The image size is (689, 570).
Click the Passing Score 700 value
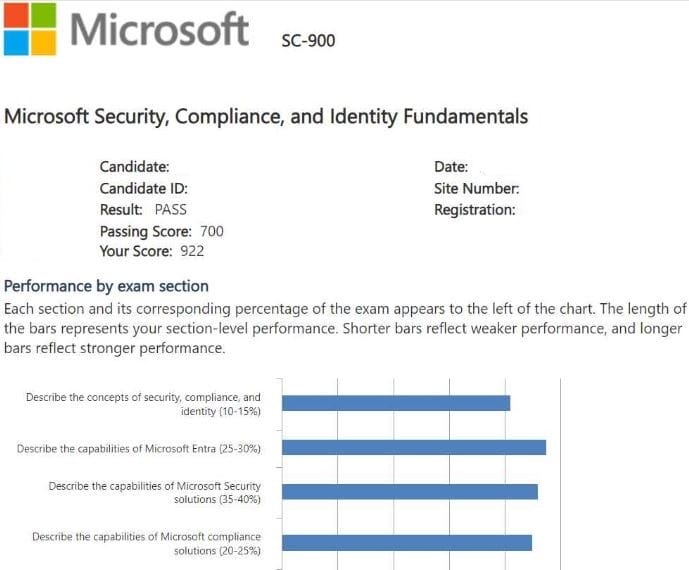[212, 231]
